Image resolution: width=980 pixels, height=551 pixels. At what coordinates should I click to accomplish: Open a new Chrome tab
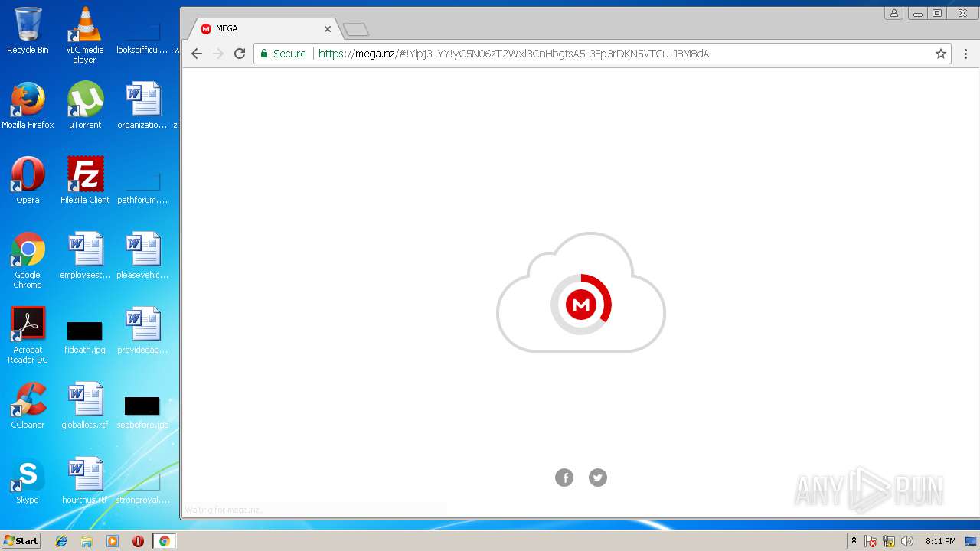pos(356,30)
